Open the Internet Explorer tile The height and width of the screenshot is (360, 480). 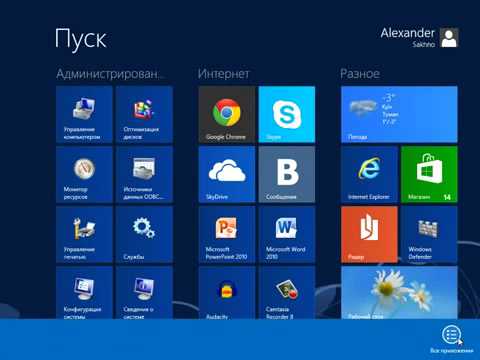(369, 174)
